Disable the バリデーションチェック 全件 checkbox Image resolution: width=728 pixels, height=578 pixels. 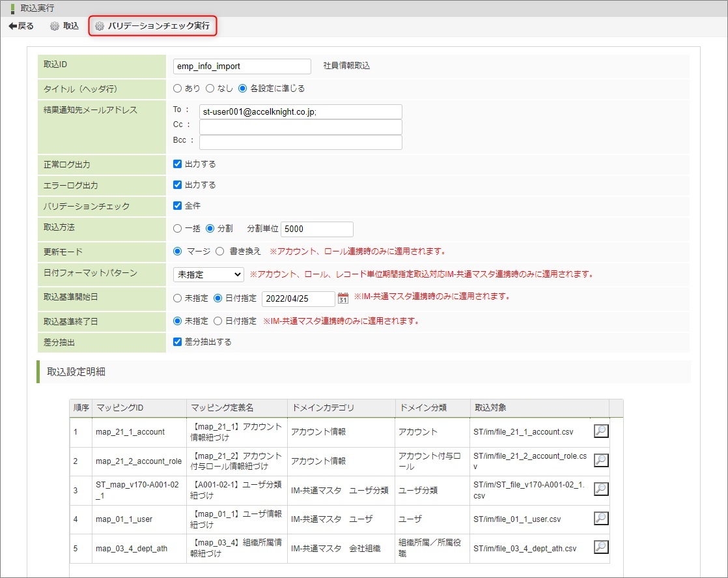click(178, 206)
